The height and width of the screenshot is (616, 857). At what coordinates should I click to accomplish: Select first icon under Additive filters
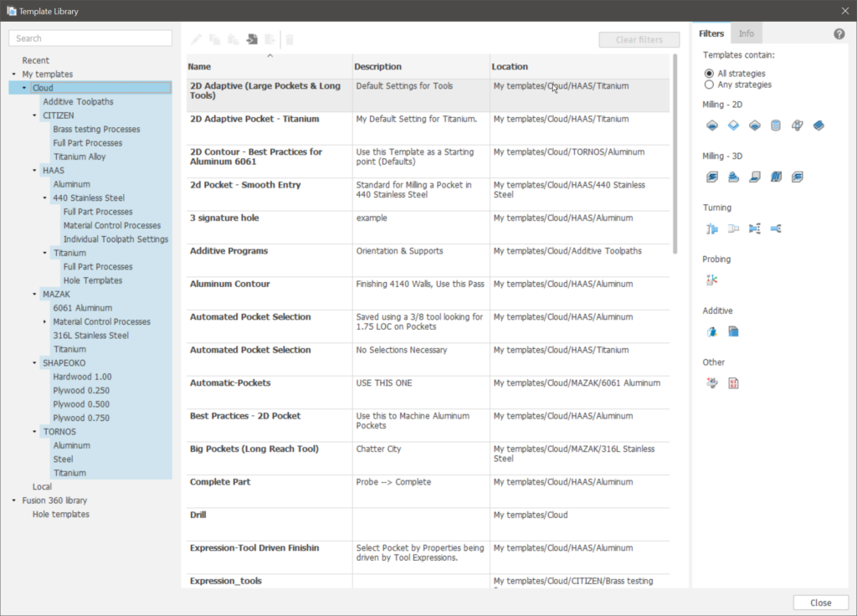tap(711, 331)
